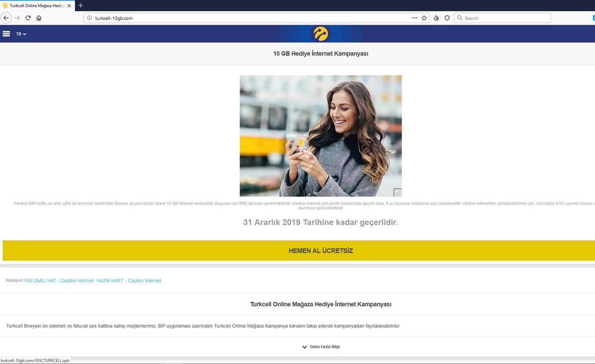Show site information for turkcell-10gb.com
Screen dimensions: 595x364
90,18
